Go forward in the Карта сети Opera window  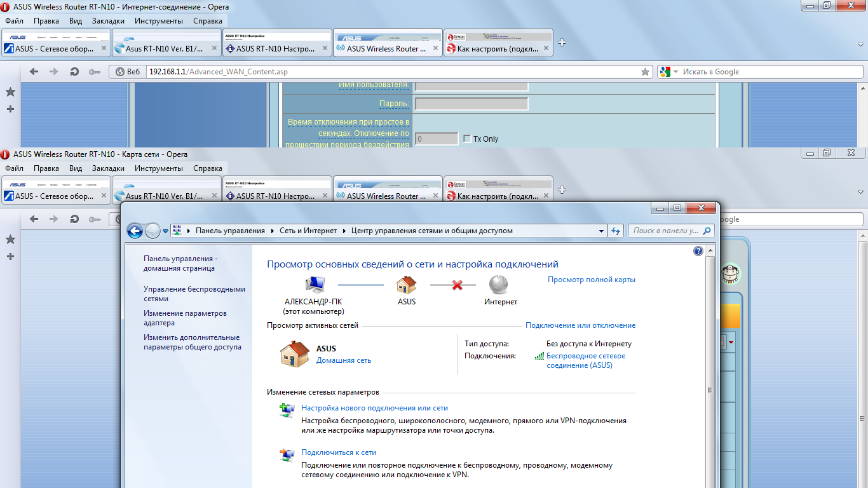(54, 219)
